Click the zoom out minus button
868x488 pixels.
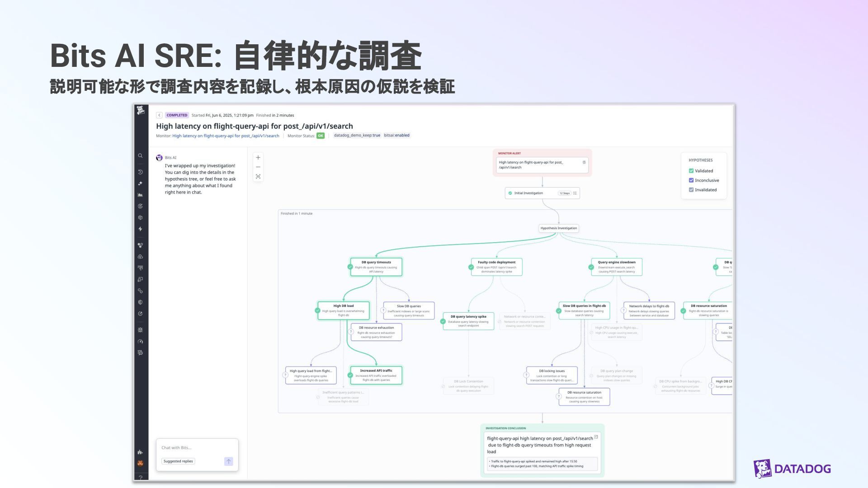click(x=258, y=167)
